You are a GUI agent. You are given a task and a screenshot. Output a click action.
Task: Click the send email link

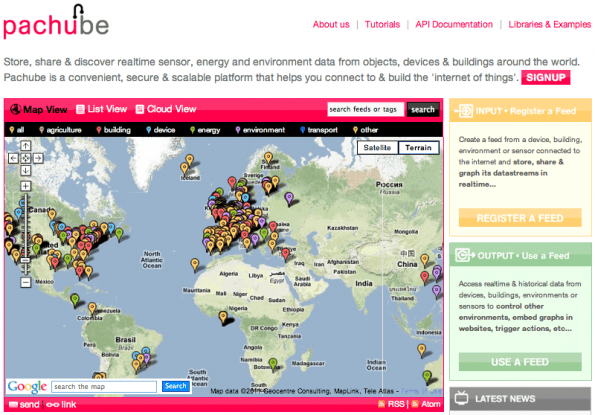24,404
